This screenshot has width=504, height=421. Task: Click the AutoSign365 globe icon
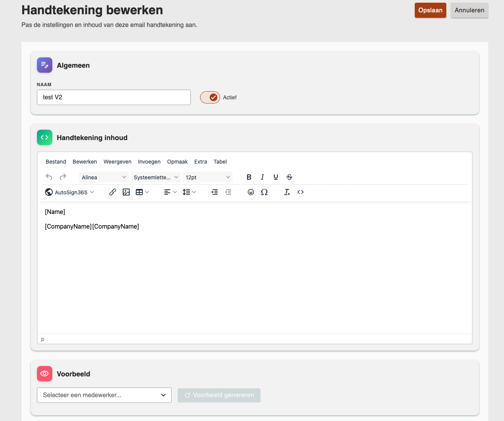(x=49, y=192)
